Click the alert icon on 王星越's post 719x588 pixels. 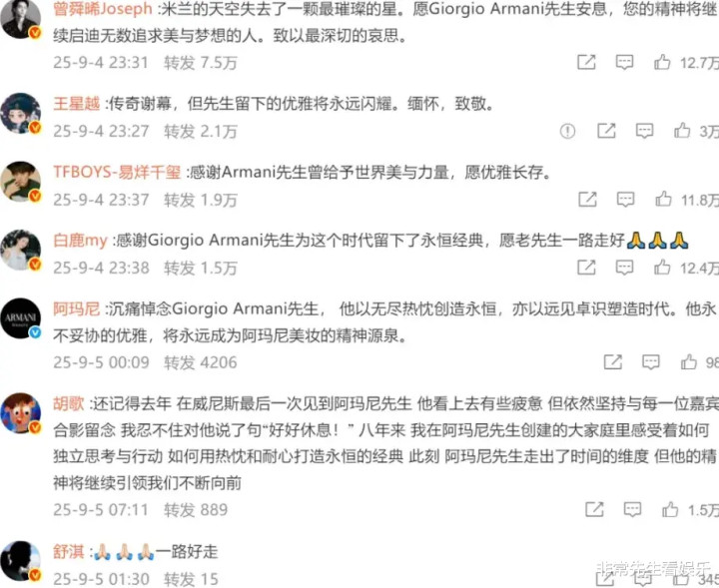coord(567,131)
